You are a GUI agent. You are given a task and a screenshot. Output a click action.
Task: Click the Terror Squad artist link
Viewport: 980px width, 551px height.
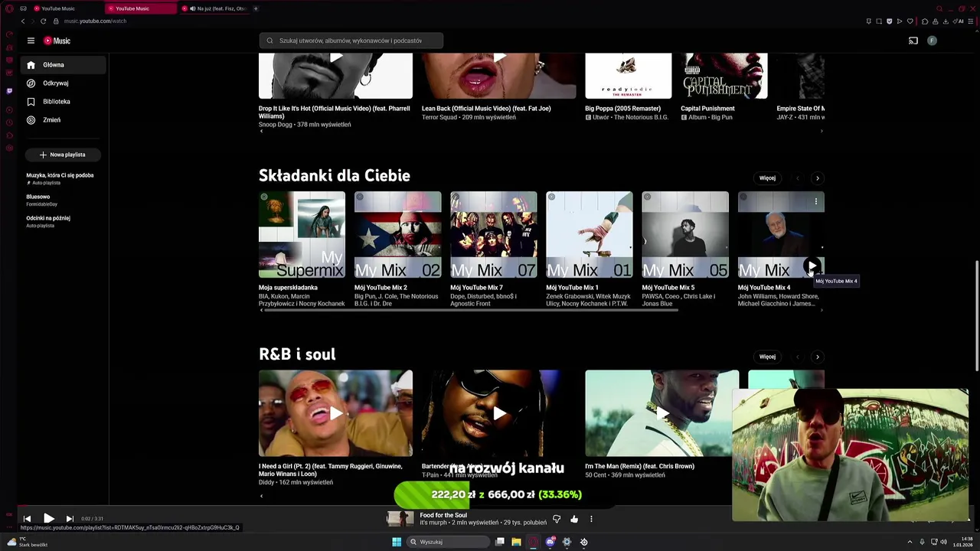tap(441, 117)
